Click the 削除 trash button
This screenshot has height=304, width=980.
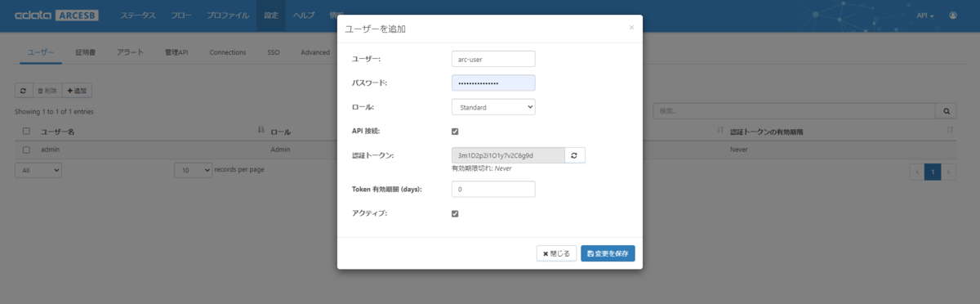47,90
